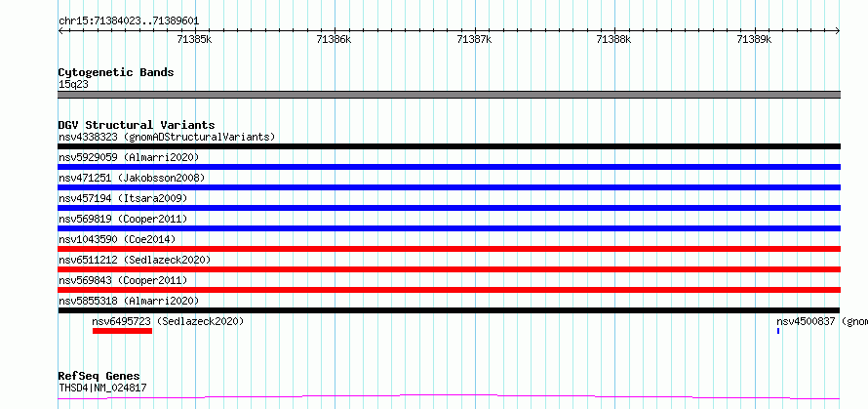The height and width of the screenshot is (409, 868).
Task: Select the red nsv6511212 variant bar
Action: [449, 269]
